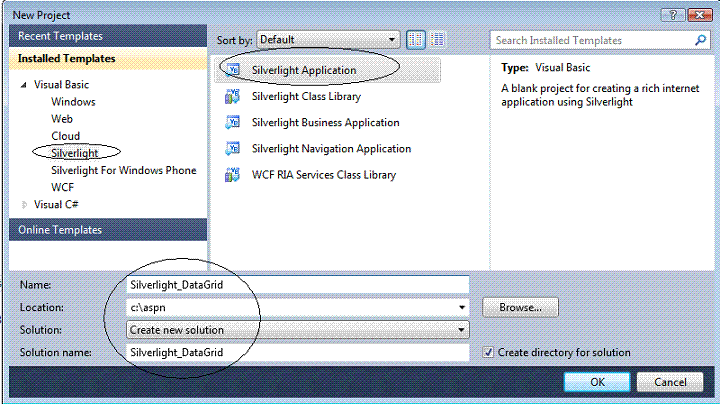
Task: Click the Silverlight Class Library icon
Action: click(x=232, y=96)
